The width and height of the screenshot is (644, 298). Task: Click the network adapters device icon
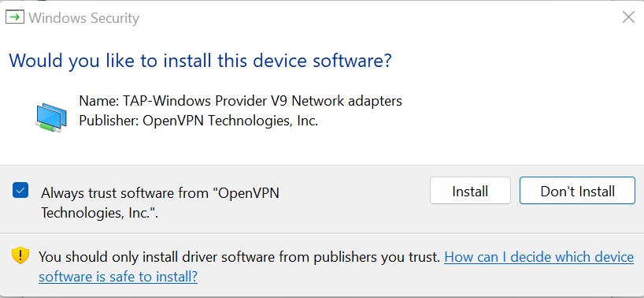(x=51, y=118)
